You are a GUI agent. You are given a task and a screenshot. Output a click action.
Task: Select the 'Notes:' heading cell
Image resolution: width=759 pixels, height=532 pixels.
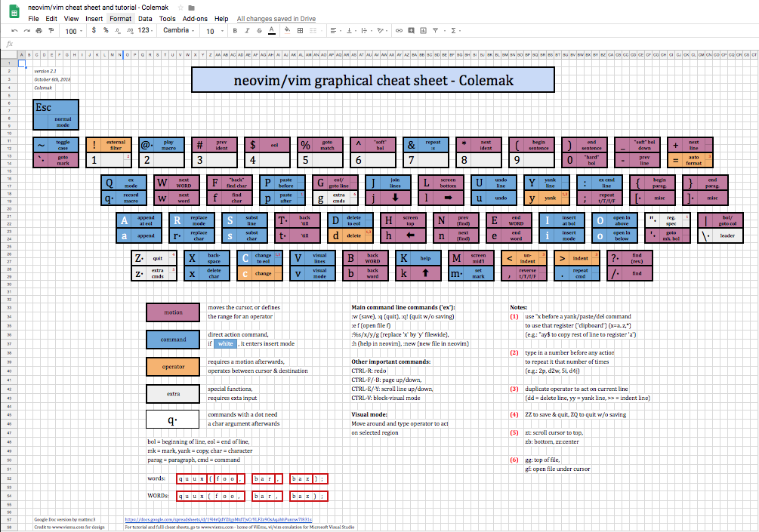(x=518, y=307)
